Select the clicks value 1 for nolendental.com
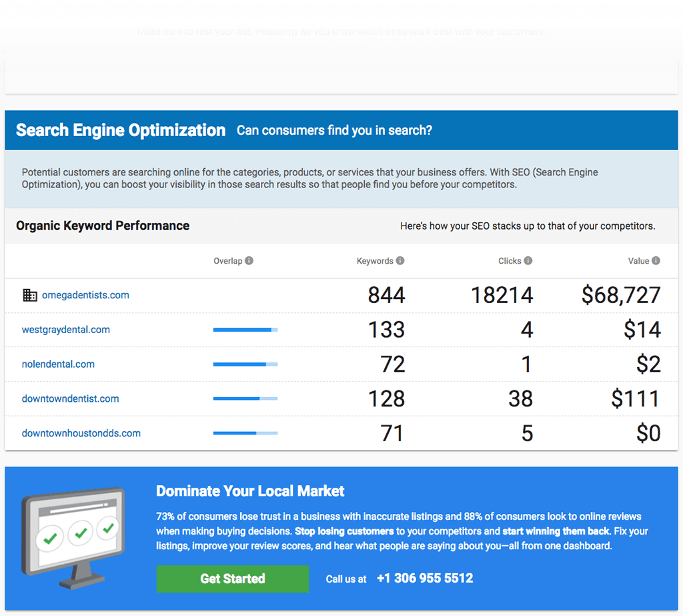Viewport: 683px width, 616px height. (527, 364)
